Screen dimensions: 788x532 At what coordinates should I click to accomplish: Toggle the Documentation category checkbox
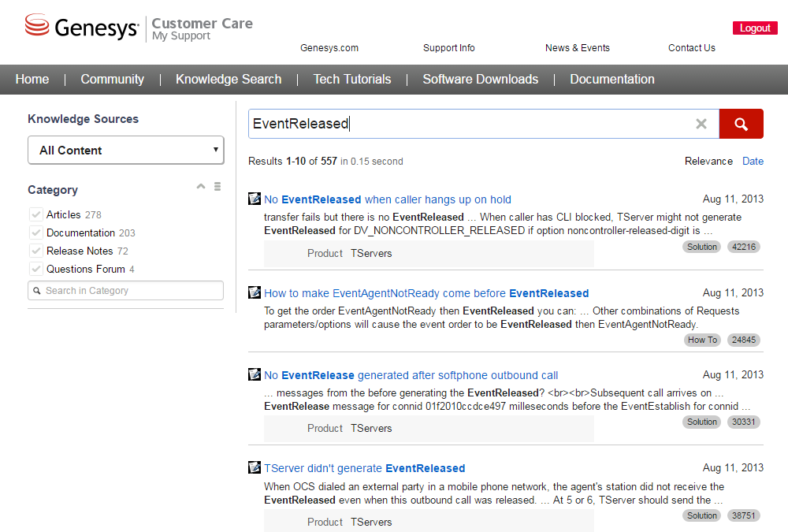click(x=35, y=233)
